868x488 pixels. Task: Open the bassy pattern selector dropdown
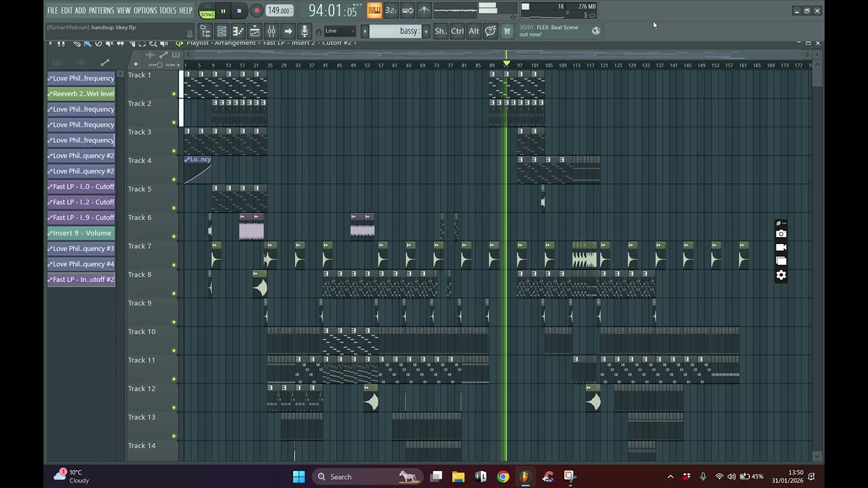(x=397, y=31)
